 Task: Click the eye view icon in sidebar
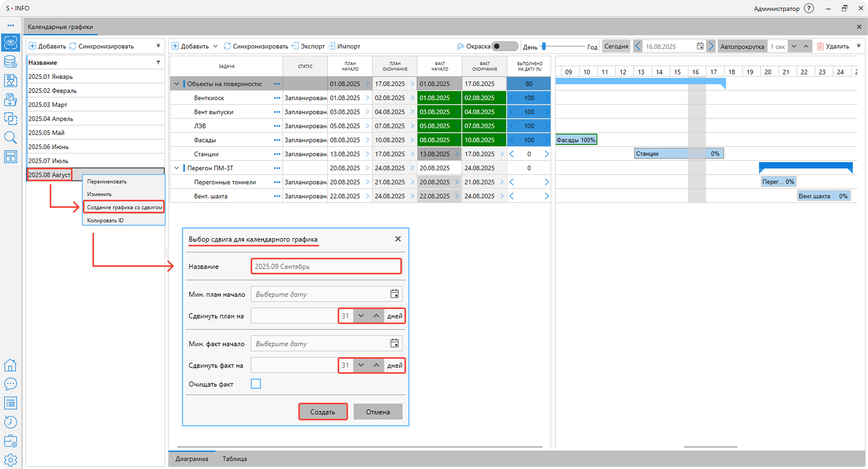[x=10, y=42]
